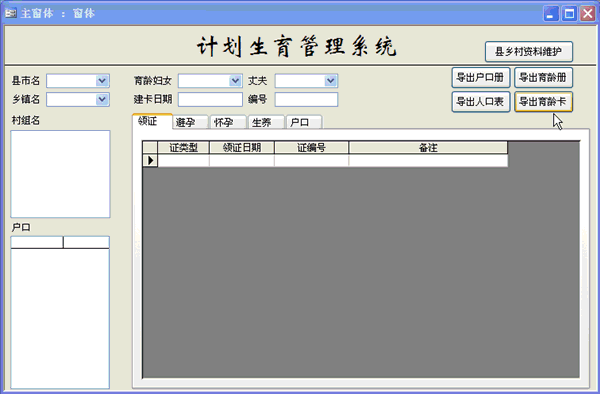Click the empty cell under 备注
Viewport: 600px width, 394px height.
coord(428,161)
